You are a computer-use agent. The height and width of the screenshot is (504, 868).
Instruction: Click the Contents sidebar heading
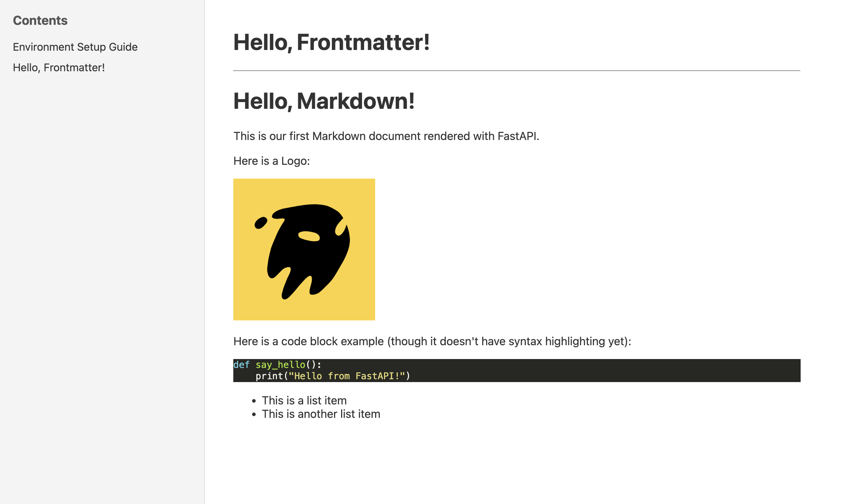(40, 21)
